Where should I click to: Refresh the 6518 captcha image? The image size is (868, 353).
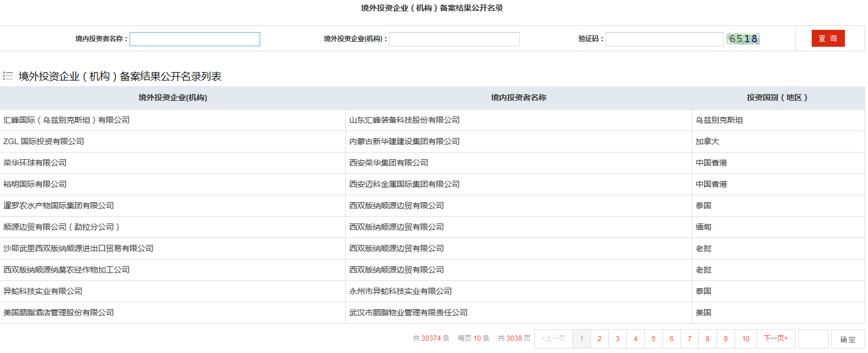click(743, 39)
